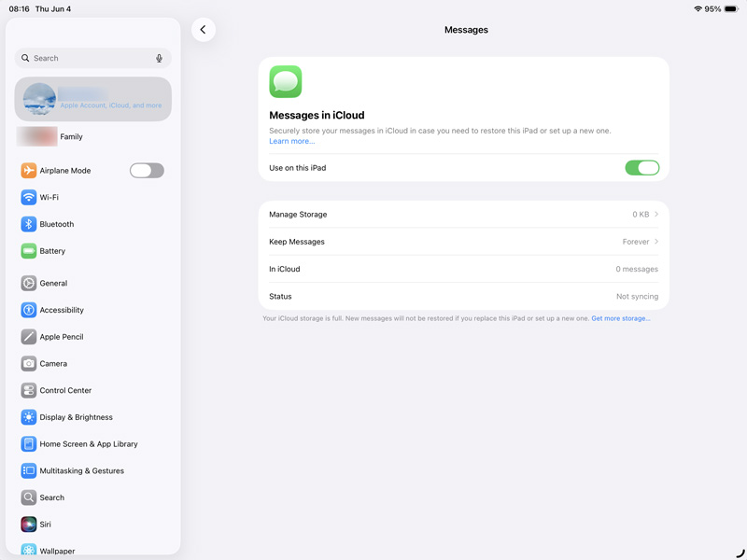747x560 pixels.
Task: Tap the Keep Messages label
Action: (x=297, y=242)
